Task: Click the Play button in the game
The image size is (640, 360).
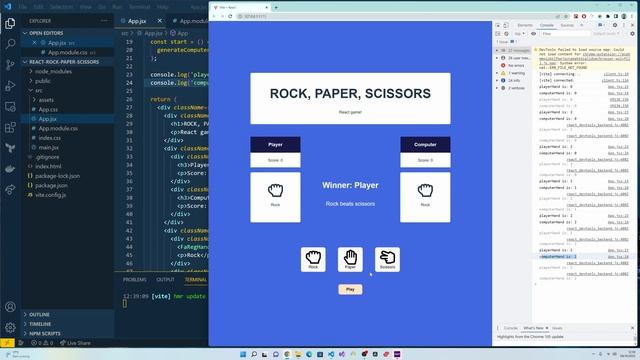Action: click(x=350, y=289)
